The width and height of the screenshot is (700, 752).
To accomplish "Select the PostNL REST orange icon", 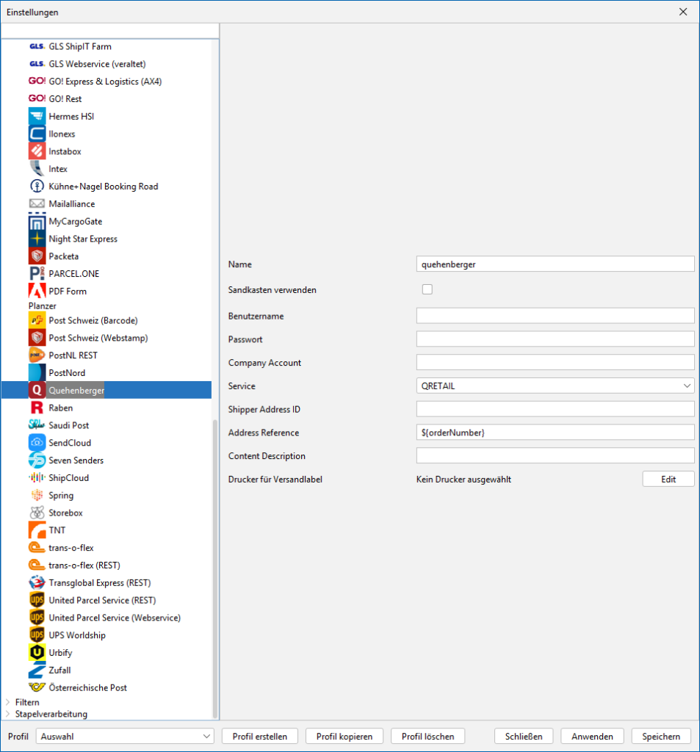I will pos(37,355).
